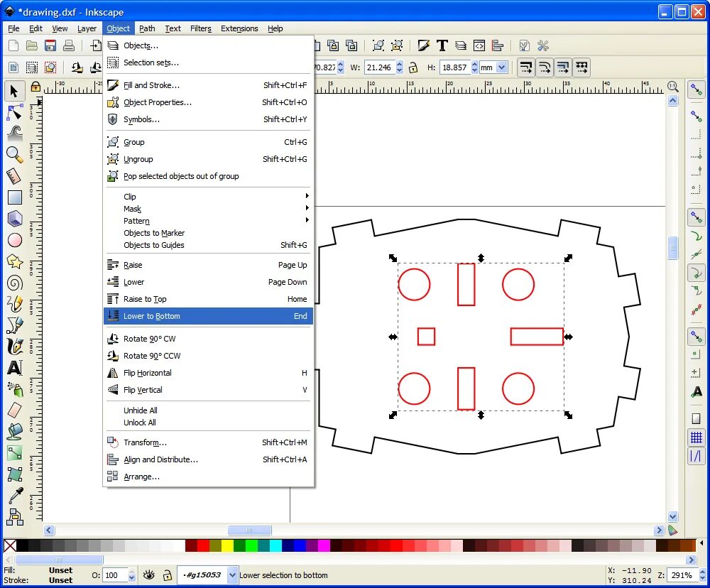This screenshot has height=588, width=710.
Task: Choose Rotate 90° CW entry
Action: click(208, 339)
